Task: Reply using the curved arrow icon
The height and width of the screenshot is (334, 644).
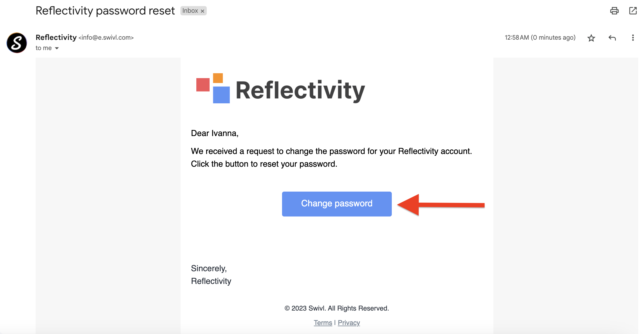Action: 612,38
